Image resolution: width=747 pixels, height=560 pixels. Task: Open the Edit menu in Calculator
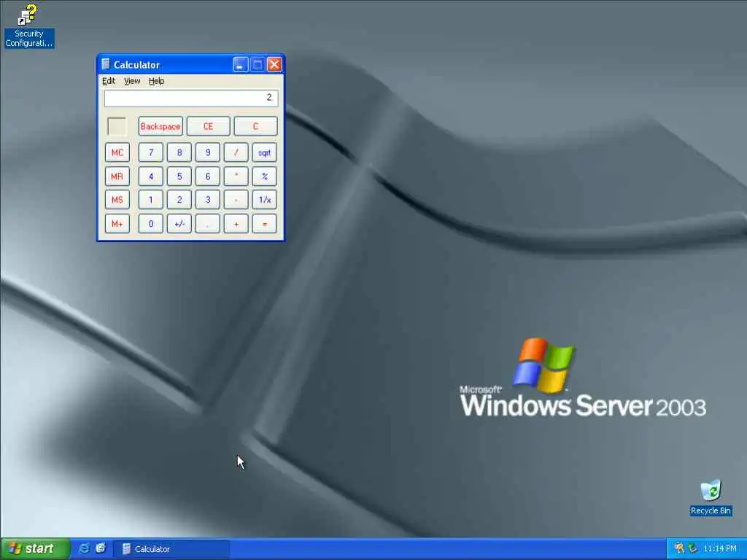[x=109, y=81]
